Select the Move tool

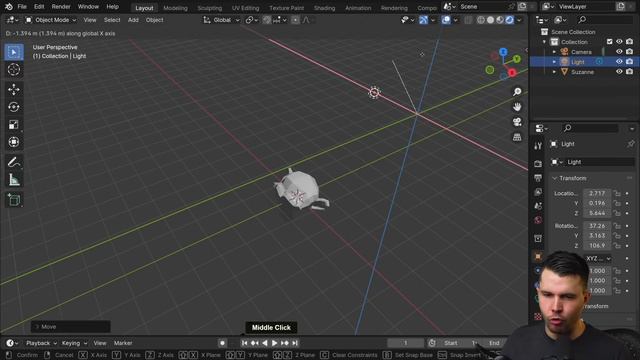[14, 89]
